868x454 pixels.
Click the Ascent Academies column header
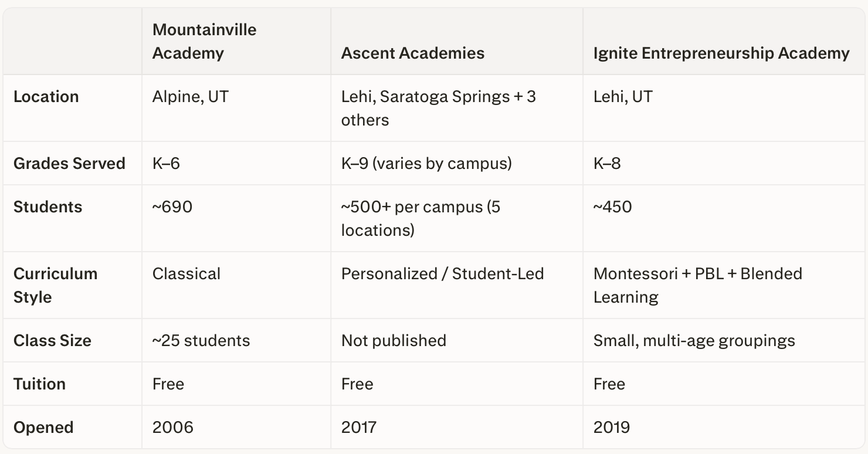[413, 53]
